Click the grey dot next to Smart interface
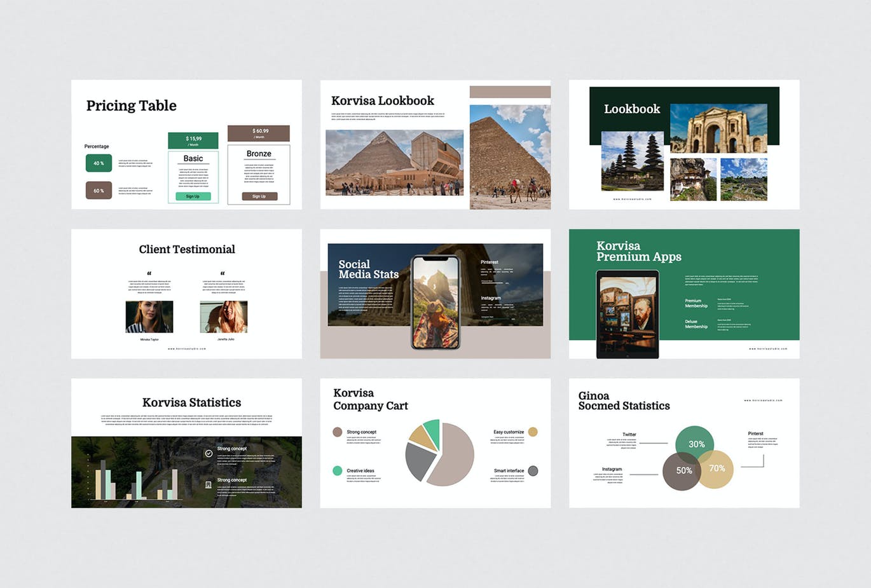The image size is (871, 588). point(533,471)
